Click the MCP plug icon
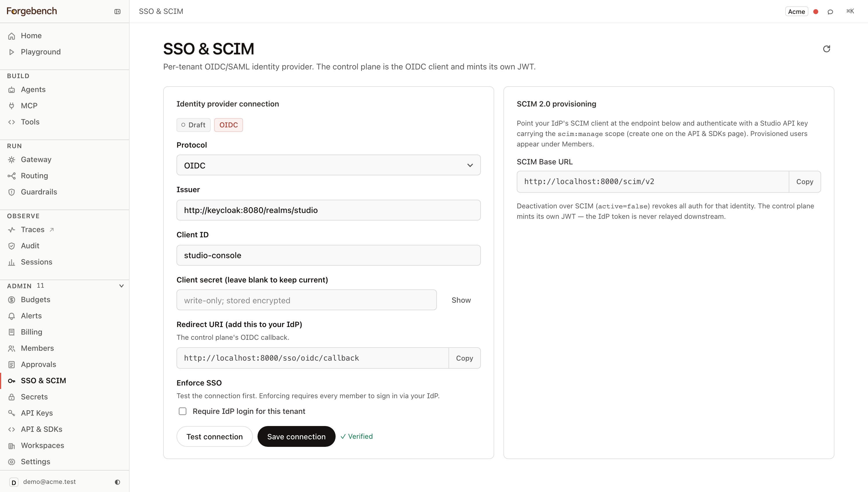Viewport: 868px width, 492px height. tap(12, 106)
